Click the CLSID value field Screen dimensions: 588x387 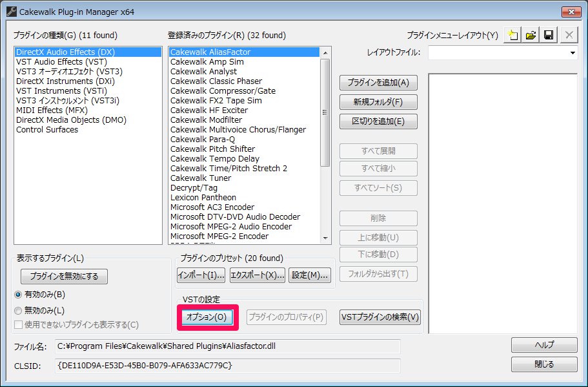(x=228, y=366)
